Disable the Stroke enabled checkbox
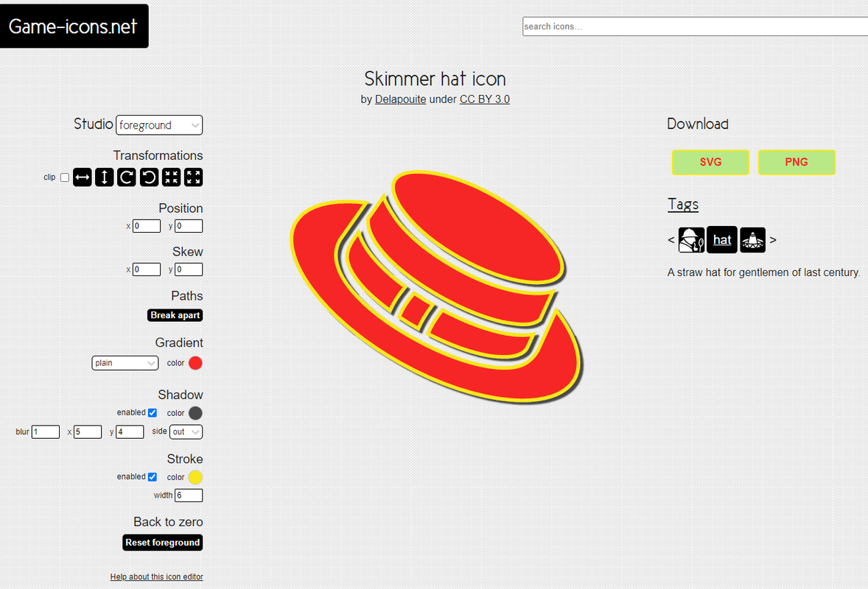The image size is (868, 589). click(153, 477)
